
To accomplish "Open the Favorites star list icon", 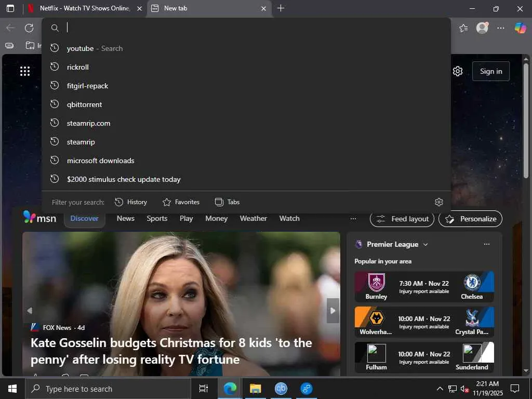I will point(463,28).
